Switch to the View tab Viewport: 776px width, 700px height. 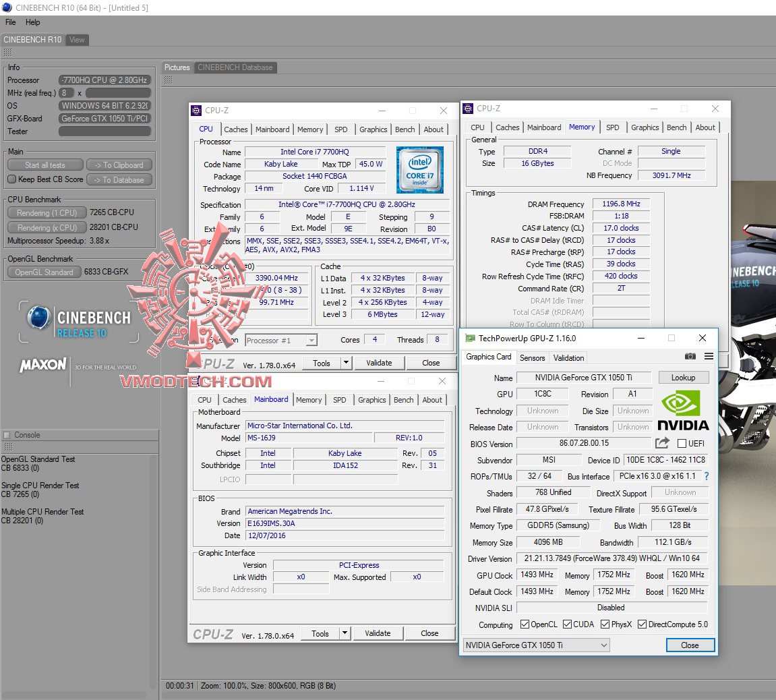tap(77, 40)
